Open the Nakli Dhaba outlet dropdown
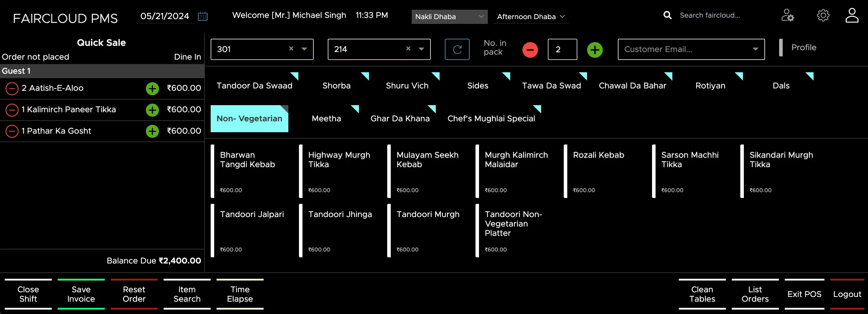Viewport: 868px width, 314px height. (449, 16)
